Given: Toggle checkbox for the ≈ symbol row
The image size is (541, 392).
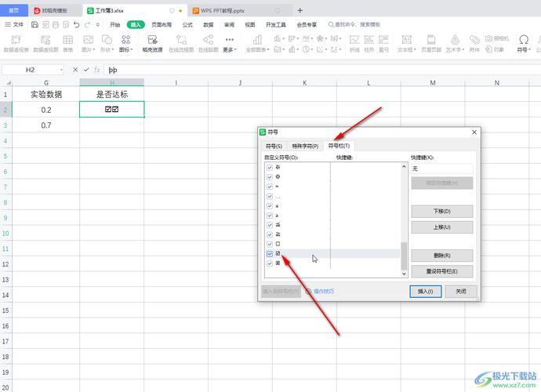Looking at the screenshot, I should click(270, 187).
